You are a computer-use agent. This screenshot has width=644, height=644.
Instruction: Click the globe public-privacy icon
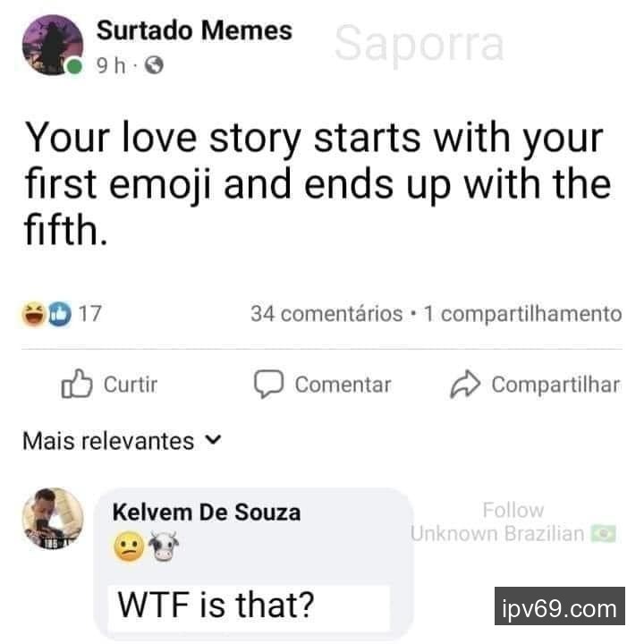coord(154,65)
